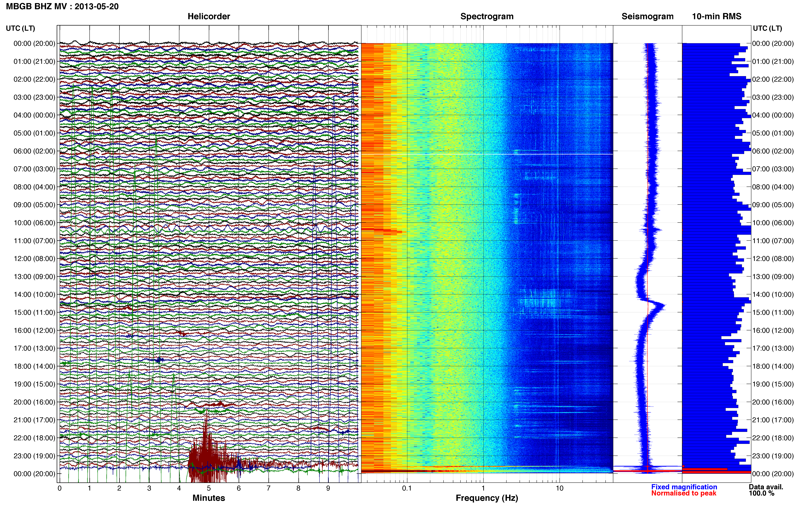Click the left 16:00 (12:00) time label
The image size is (812, 508).
tap(34, 330)
